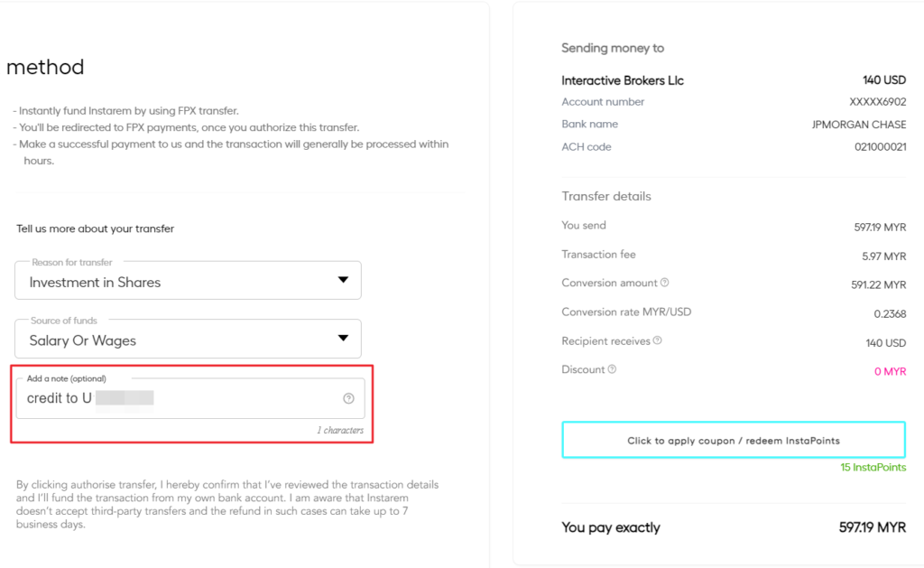Click the Conversion amount info icon
Screen dimensions: 924x568
(x=665, y=283)
